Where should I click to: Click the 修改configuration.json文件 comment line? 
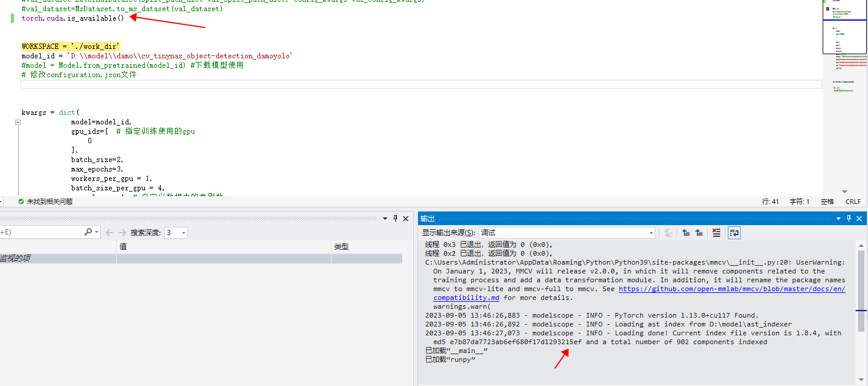(x=79, y=75)
